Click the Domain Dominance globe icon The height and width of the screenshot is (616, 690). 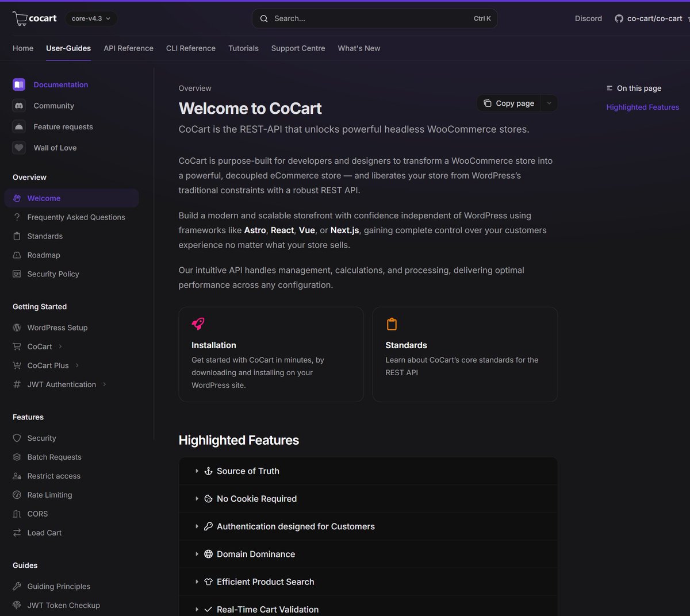coord(208,554)
